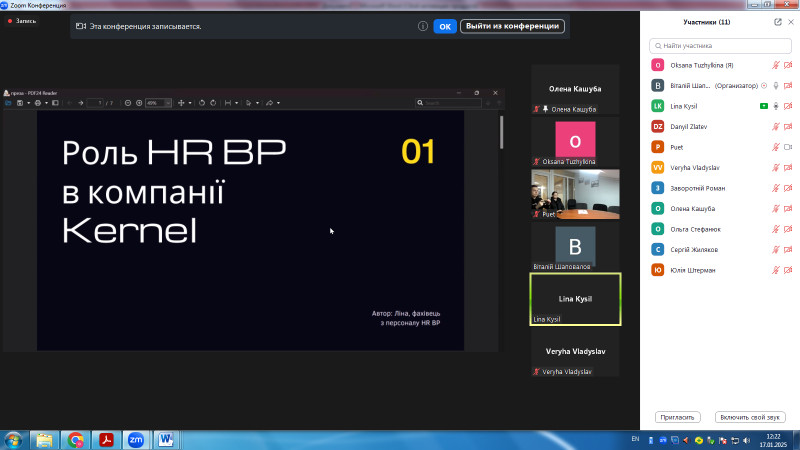Click "Выйти из конференции" button

pyautogui.click(x=512, y=27)
